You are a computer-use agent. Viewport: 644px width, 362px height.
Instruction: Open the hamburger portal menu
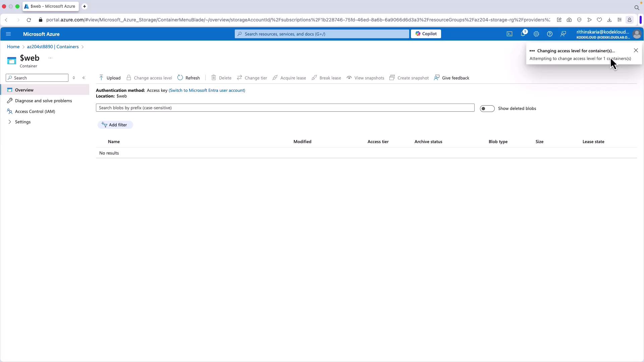point(8,34)
